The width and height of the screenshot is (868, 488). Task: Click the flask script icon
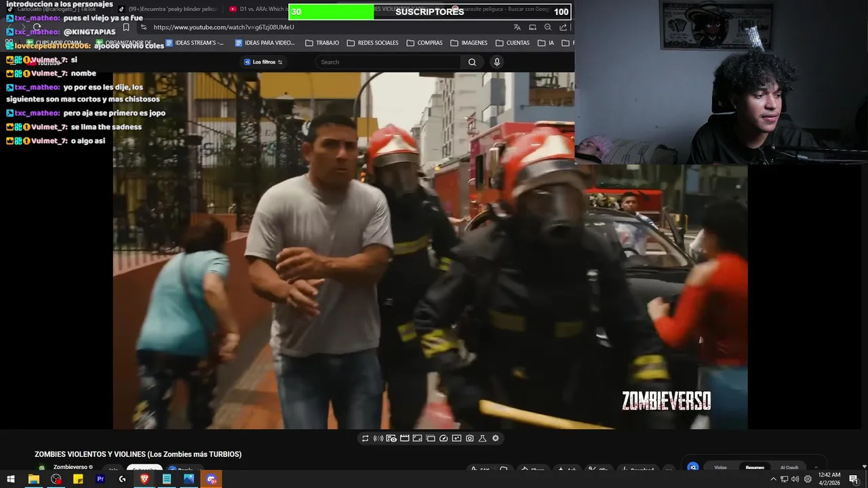[x=482, y=439]
